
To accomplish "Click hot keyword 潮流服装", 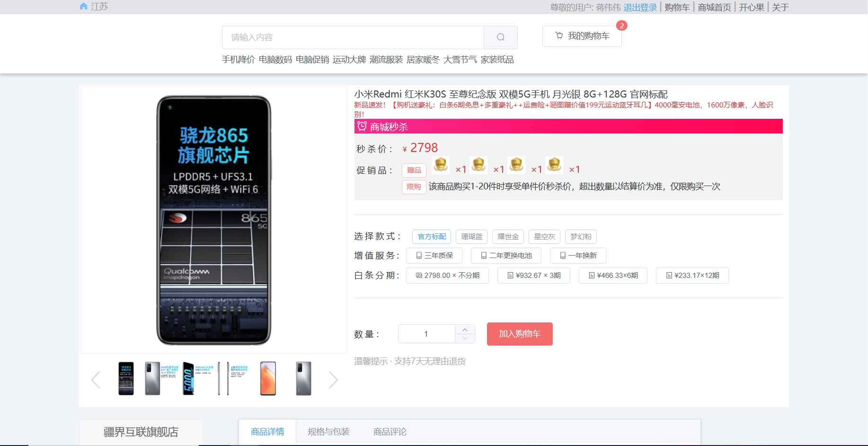I will pyautogui.click(x=386, y=60).
